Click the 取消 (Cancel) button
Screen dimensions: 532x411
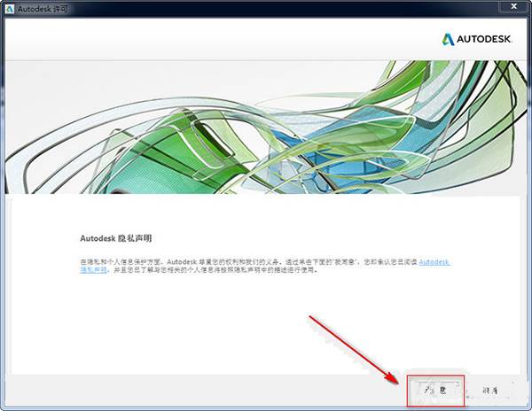[x=490, y=391]
